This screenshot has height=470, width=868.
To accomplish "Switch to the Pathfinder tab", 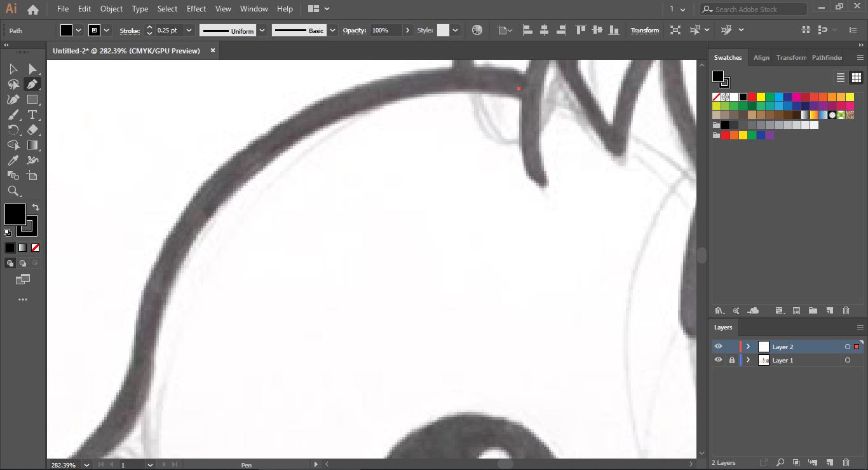I will pos(827,57).
